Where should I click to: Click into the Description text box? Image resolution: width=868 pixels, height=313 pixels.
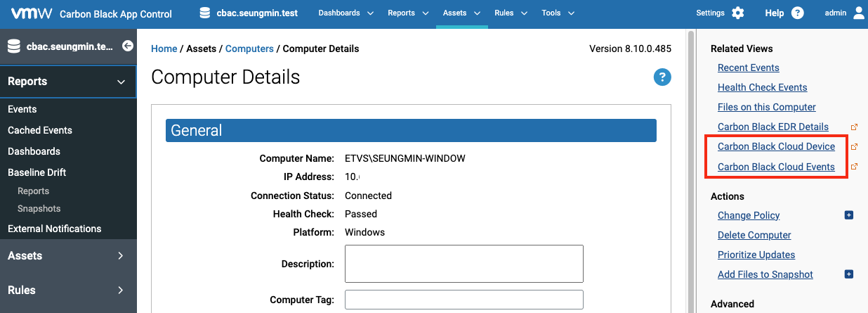464,264
